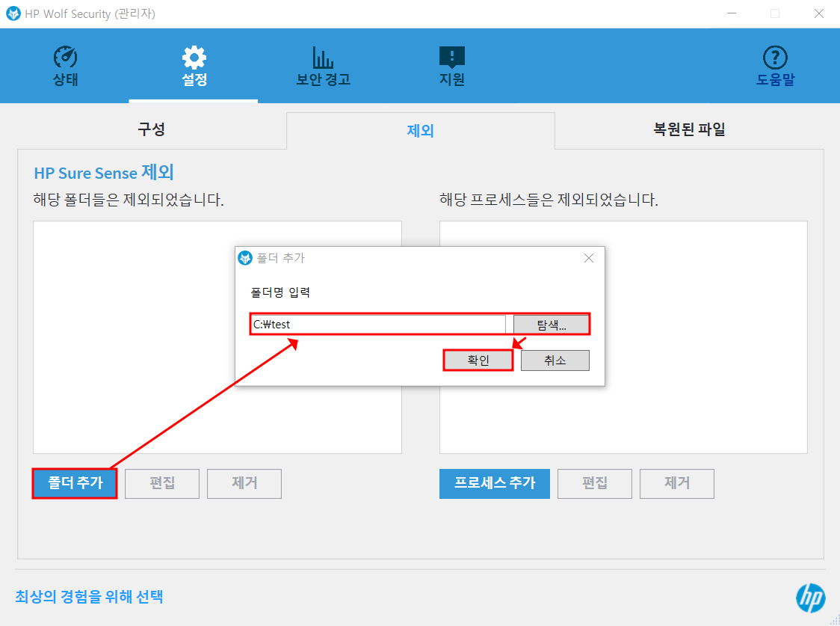The width and height of the screenshot is (840, 626).
Task: Confirm with the 확인 button
Action: (478, 360)
